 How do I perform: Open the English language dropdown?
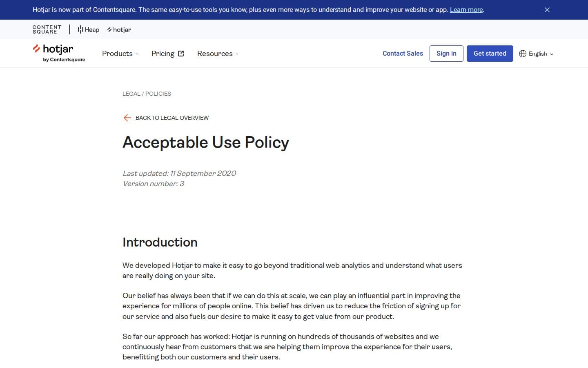tap(537, 54)
